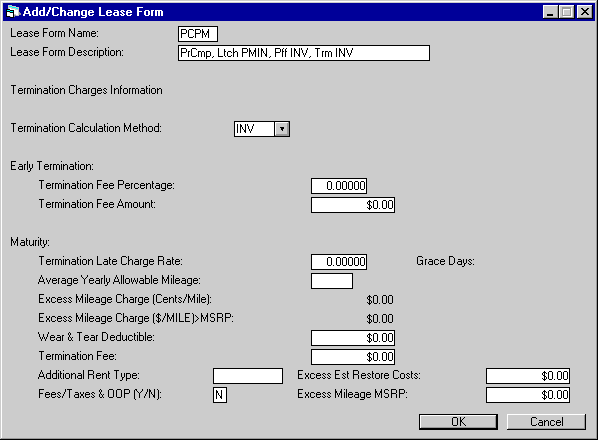Click the Cancel button

coord(546,422)
